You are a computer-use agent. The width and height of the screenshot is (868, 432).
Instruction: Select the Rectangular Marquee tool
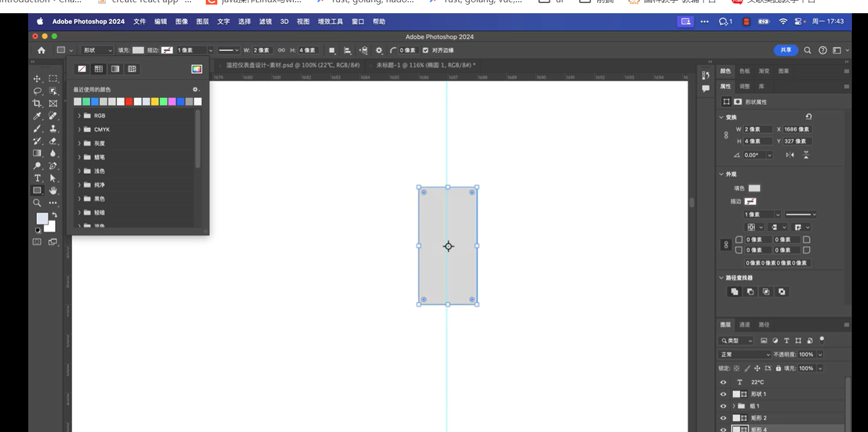[x=53, y=79]
